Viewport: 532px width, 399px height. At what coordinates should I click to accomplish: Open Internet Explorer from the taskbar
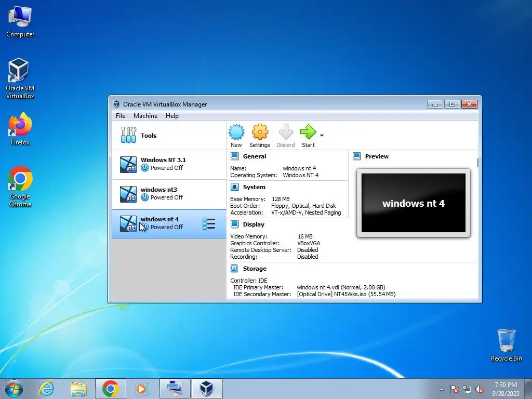click(x=46, y=389)
